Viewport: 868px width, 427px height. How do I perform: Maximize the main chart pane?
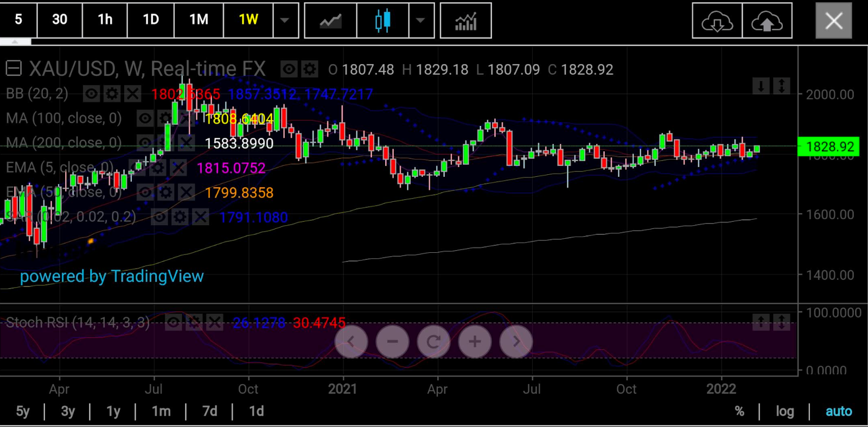coord(782,86)
